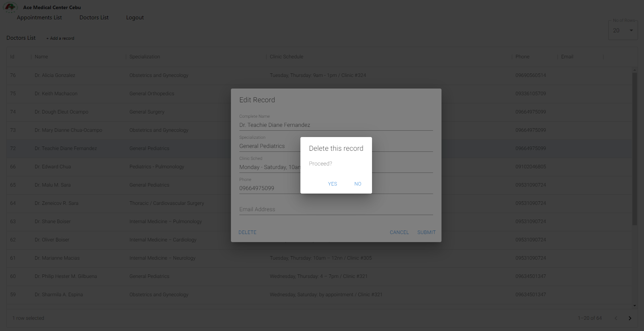This screenshot has height=331, width=644.
Task: Click CANCEL in the Edit Record dialog
Action: click(x=399, y=232)
